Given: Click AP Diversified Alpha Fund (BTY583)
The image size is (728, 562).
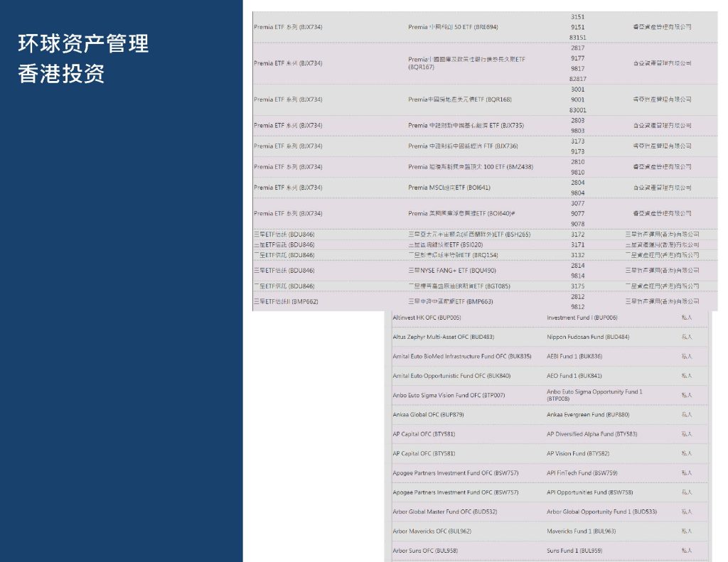Looking at the screenshot, I should pyautogui.click(x=591, y=434).
